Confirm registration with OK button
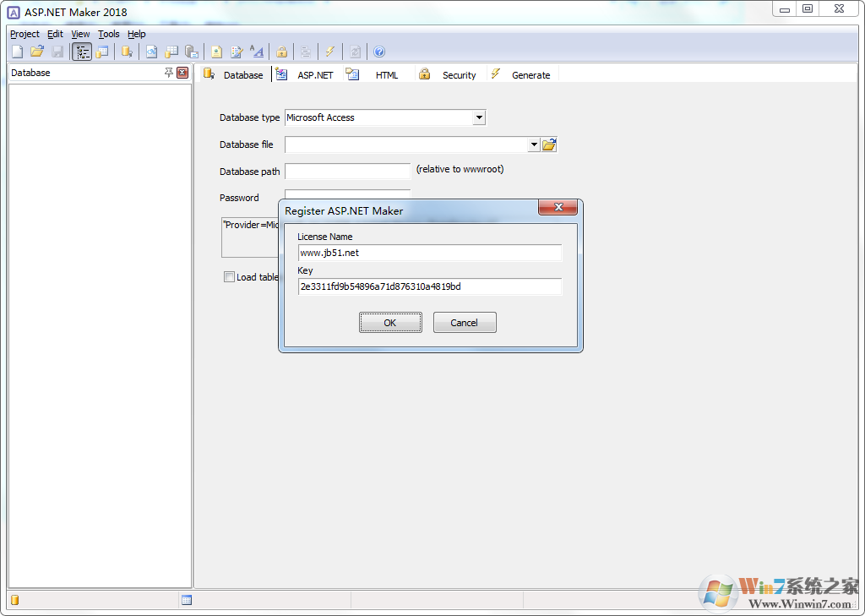This screenshot has width=865, height=616. click(x=390, y=322)
